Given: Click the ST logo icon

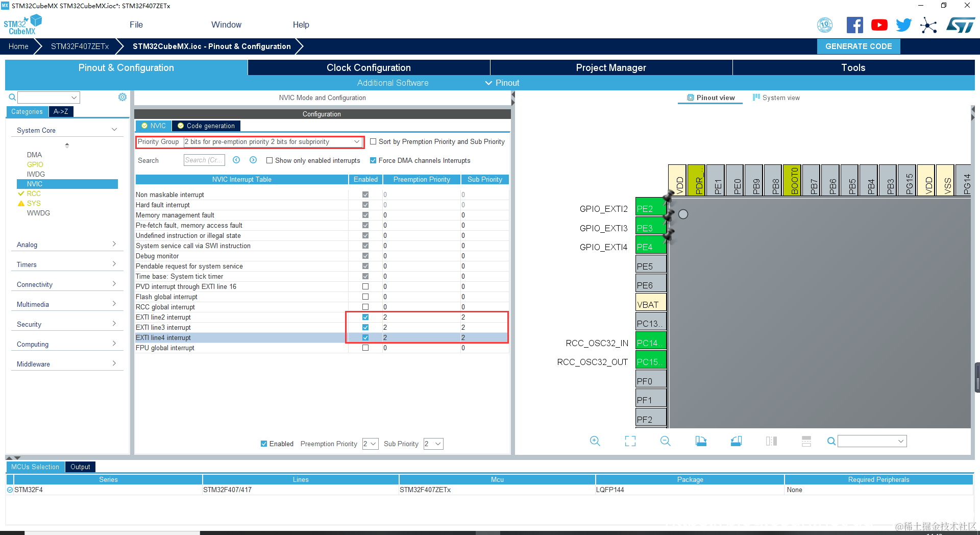Looking at the screenshot, I should [x=960, y=25].
